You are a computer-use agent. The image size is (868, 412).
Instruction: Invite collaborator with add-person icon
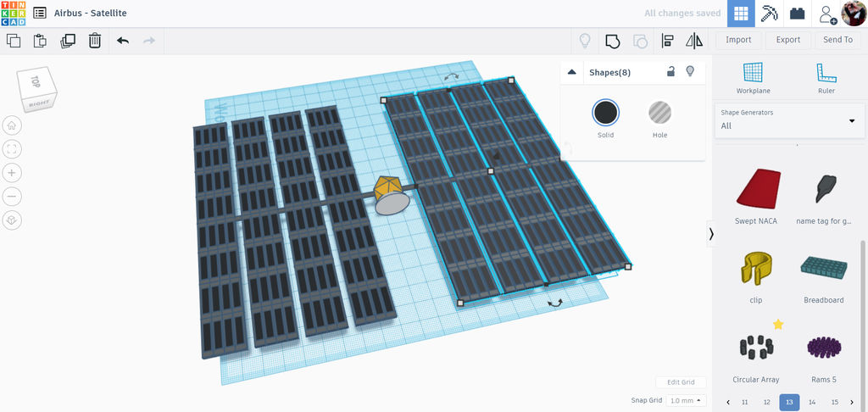827,14
